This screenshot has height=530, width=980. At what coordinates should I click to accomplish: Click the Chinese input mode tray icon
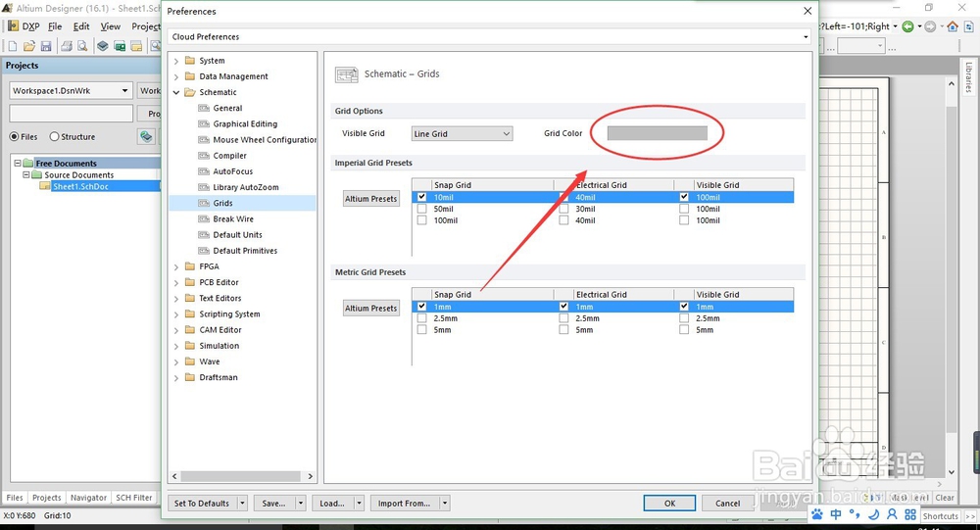tap(836, 514)
